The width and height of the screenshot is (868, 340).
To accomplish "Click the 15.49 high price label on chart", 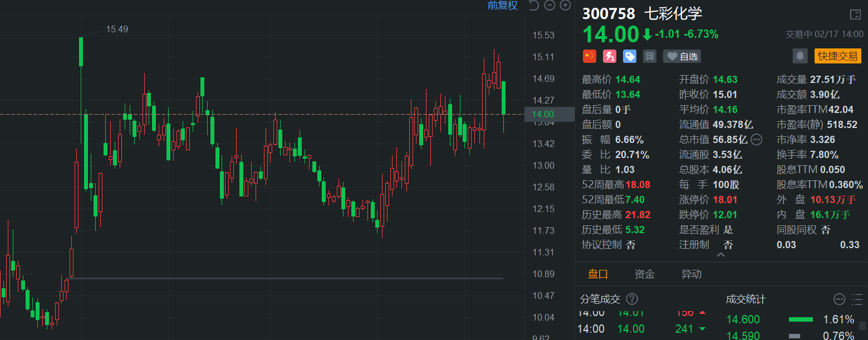I will (x=117, y=29).
